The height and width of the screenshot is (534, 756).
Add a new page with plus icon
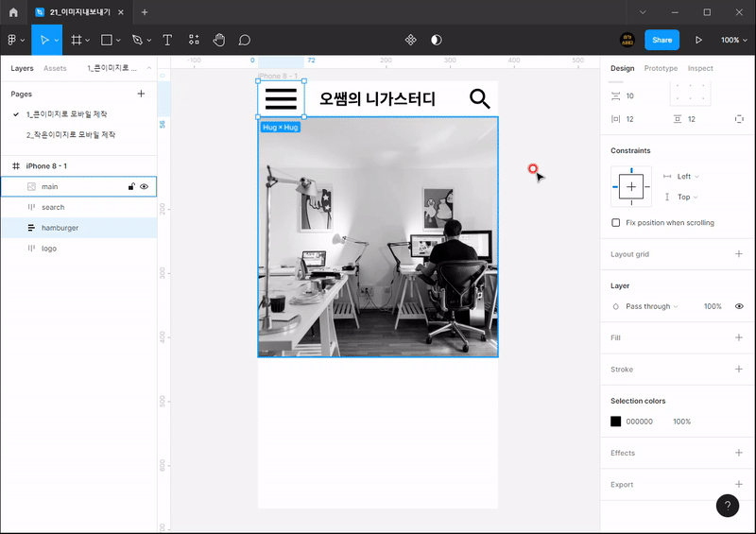pos(141,94)
